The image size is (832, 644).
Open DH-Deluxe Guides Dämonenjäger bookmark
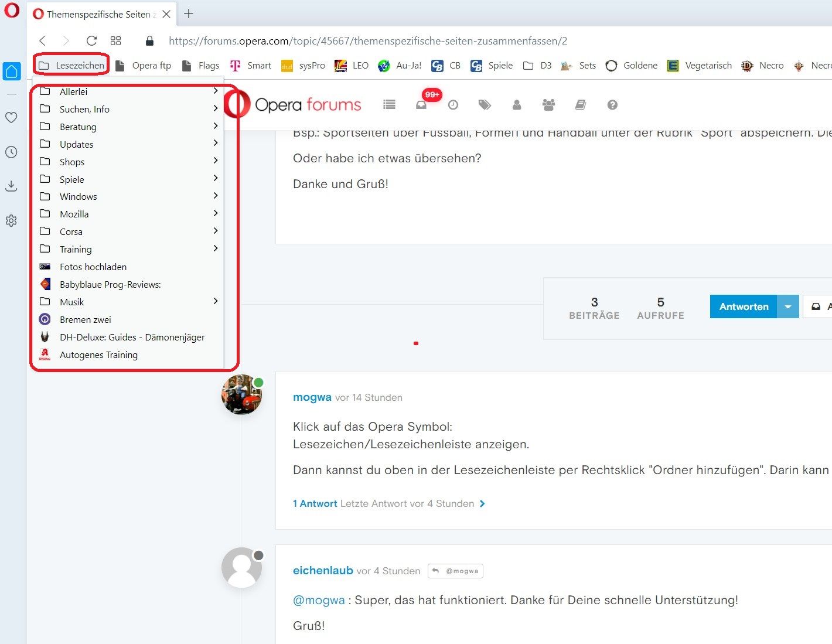pos(129,337)
